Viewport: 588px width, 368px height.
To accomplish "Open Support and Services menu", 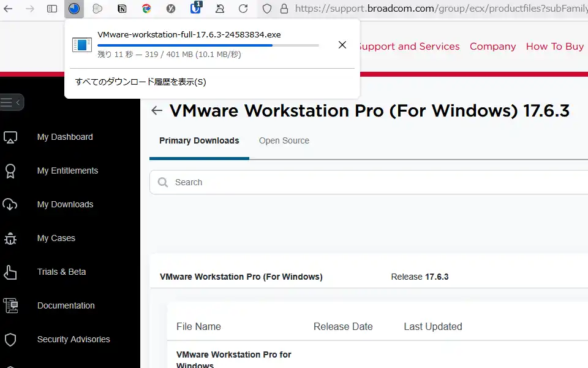I will click(410, 46).
